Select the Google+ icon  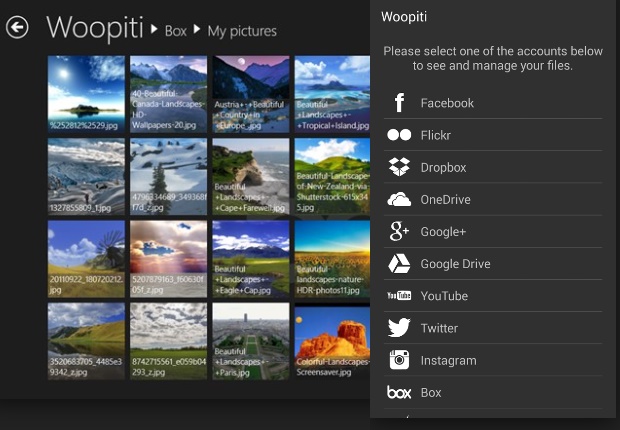click(399, 232)
